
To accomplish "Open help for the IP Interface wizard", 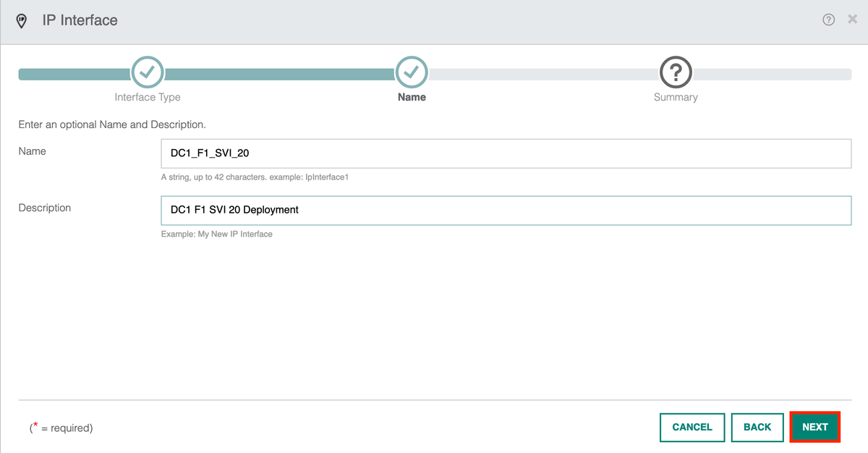I will tap(829, 20).
